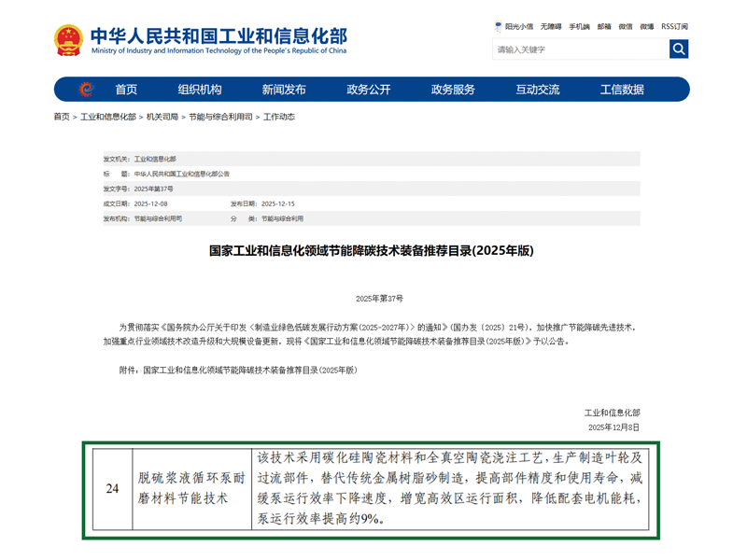Open the 首页 navigation menu item

tap(126, 90)
